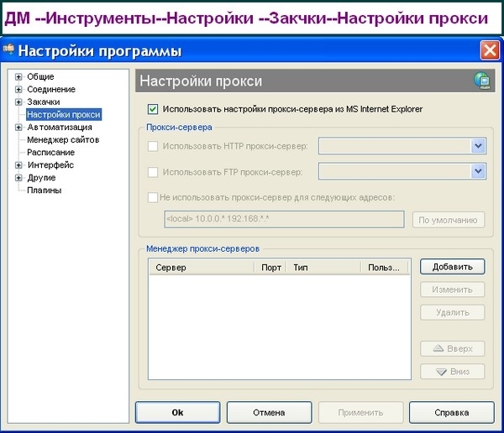Confirm settings with the Ok button
This screenshot has width=504, height=433.
click(x=178, y=413)
